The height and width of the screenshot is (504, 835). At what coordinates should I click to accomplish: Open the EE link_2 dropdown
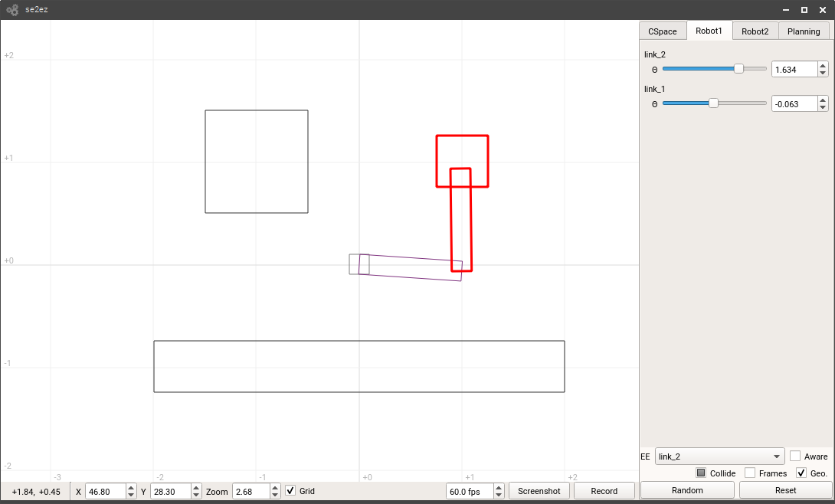pyautogui.click(x=719, y=457)
